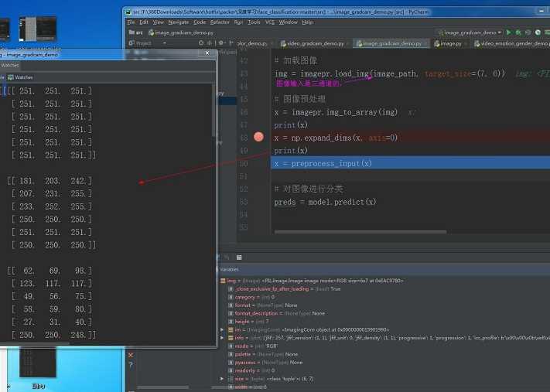Close the floating image_gradcam_demo Watches window

point(207,53)
